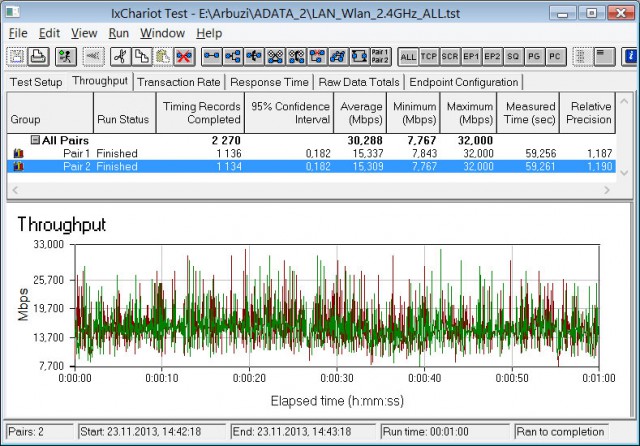The height and width of the screenshot is (446, 640).
Task: Click the Add Pair icon
Action: coord(211,57)
